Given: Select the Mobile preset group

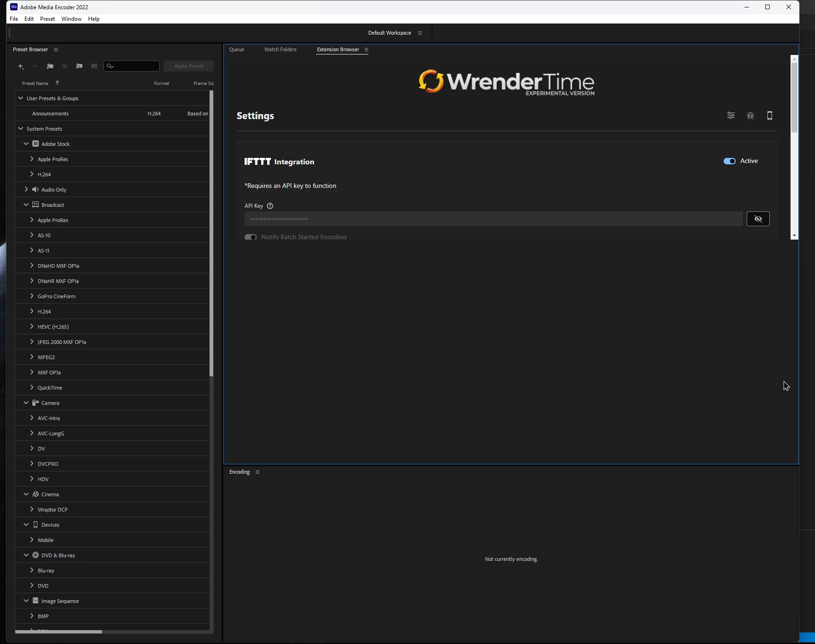Looking at the screenshot, I should click(x=112, y=540).
